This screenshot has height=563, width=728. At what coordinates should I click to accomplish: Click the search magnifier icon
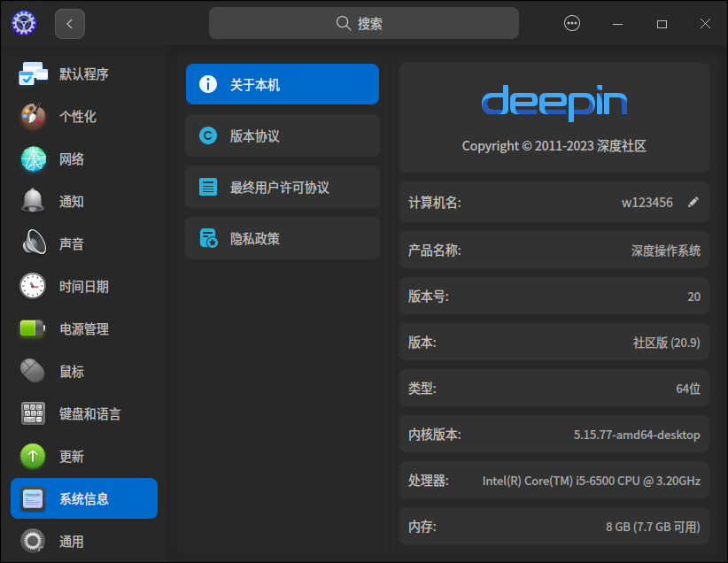tap(343, 23)
